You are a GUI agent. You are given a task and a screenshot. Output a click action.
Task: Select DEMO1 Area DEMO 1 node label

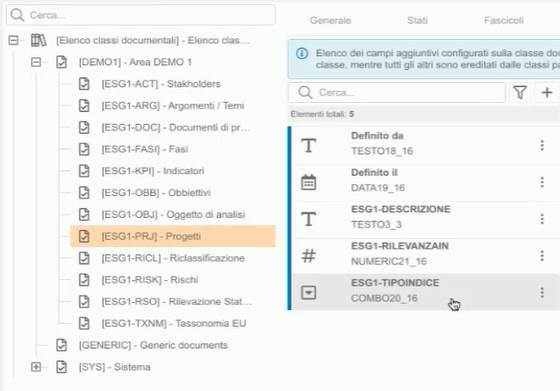tap(135, 62)
